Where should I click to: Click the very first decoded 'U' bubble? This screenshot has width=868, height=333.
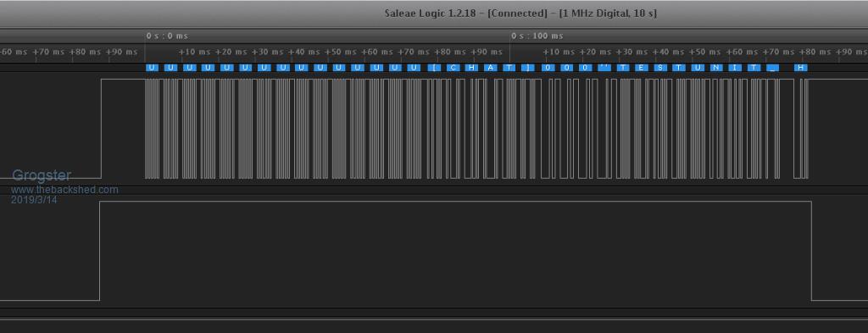point(153,68)
